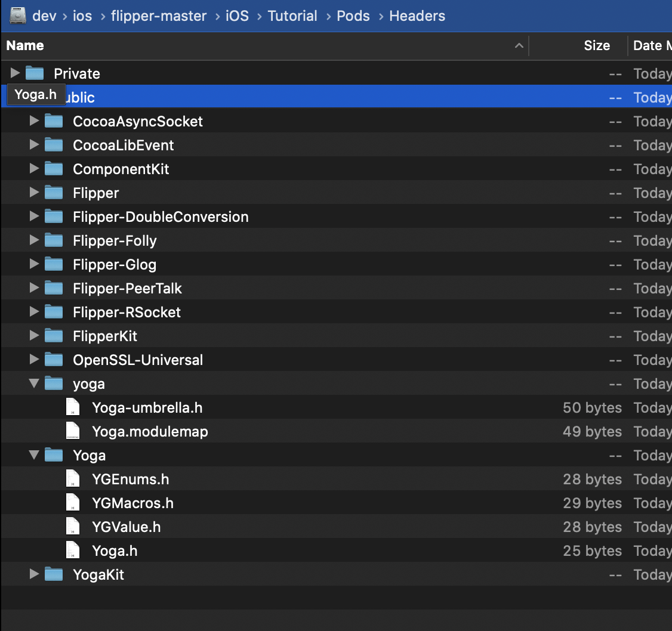The width and height of the screenshot is (672, 631).
Task: Expand the CocoaLibEvent folder triangle
Action: click(34, 144)
